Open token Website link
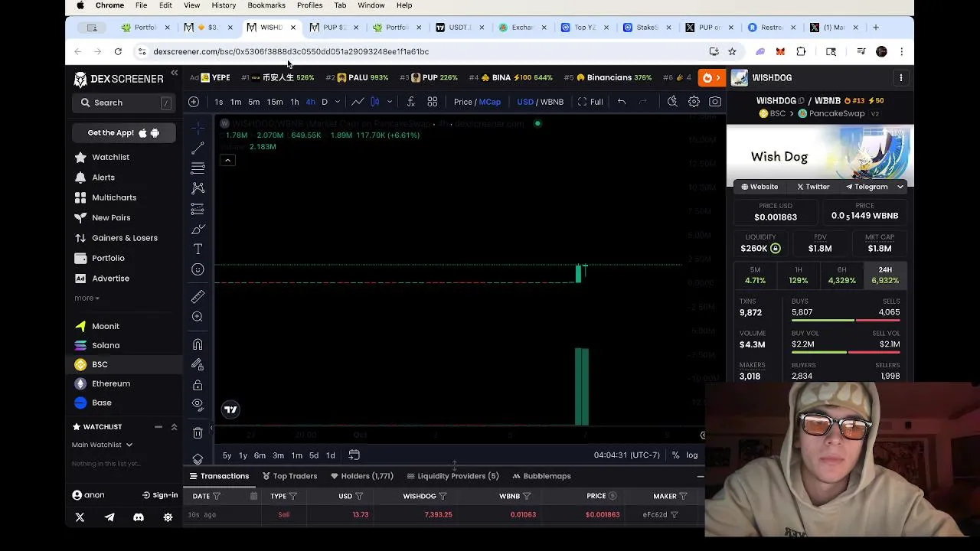 (759, 187)
